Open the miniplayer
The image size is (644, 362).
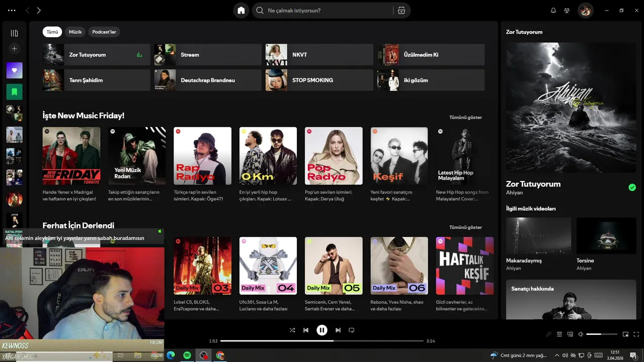[626, 334]
